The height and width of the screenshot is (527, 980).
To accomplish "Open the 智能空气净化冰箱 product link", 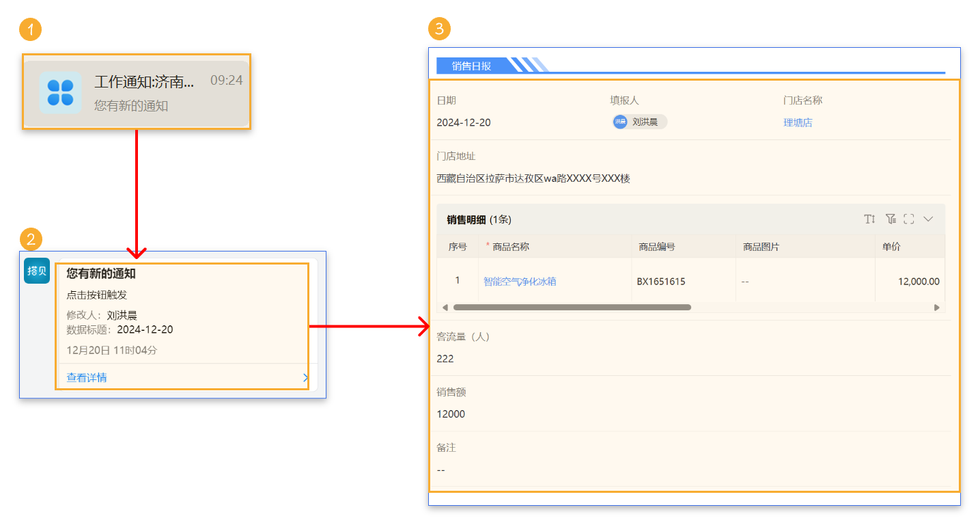I will (x=520, y=281).
